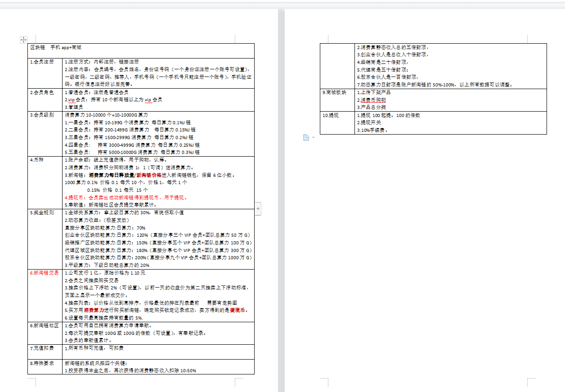Click the line starting '代理区域区块动能算力'

click(158, 250)
